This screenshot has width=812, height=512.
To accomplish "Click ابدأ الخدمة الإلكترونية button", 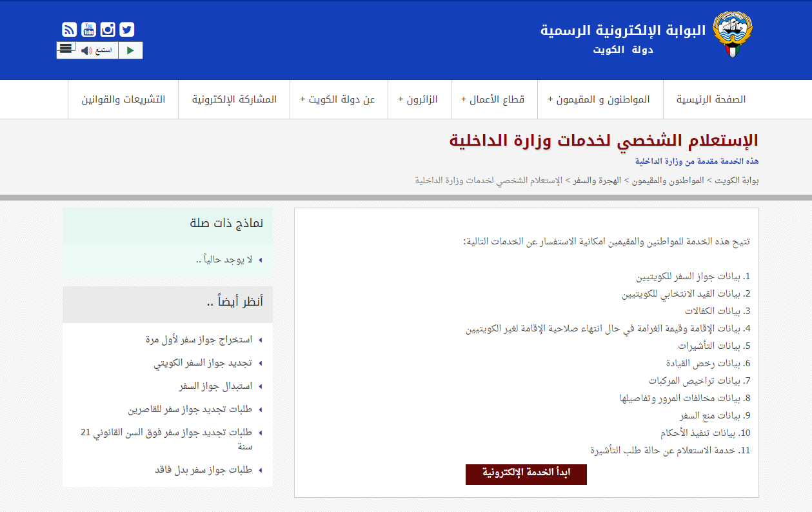I will (x=526, y=474).
